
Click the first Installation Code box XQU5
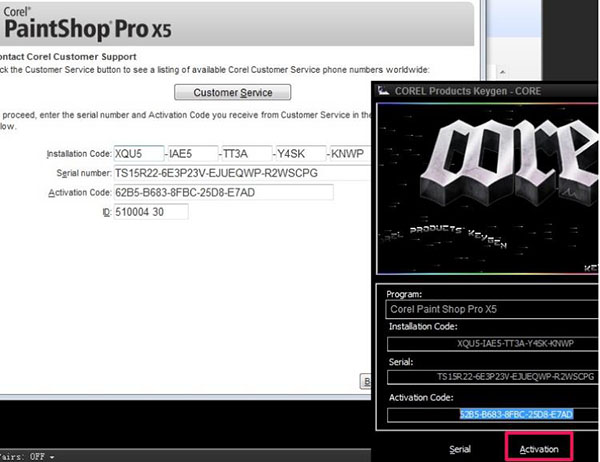139,153
